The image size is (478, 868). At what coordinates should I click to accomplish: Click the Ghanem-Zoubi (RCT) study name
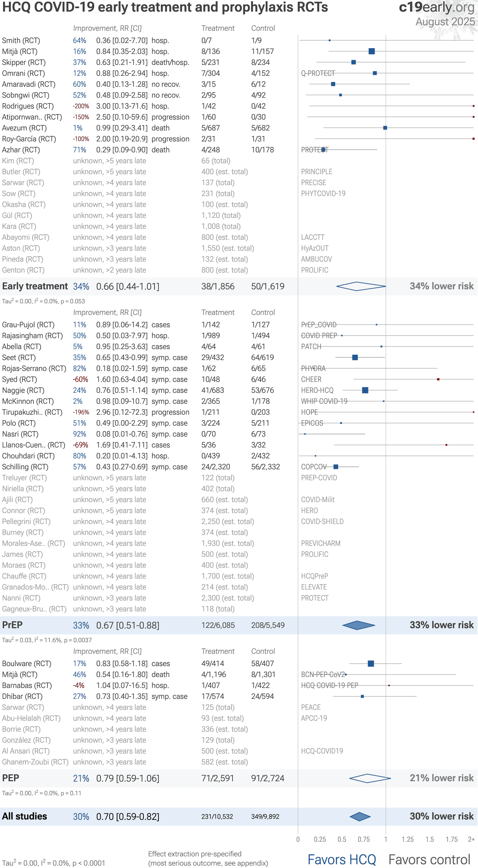pyautogui.click(x=35, y=762)
